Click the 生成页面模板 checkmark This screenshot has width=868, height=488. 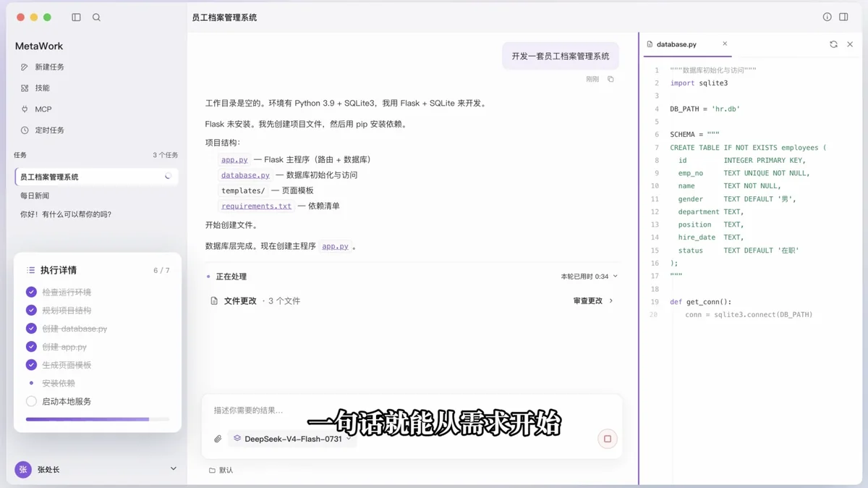click(31, 365)
